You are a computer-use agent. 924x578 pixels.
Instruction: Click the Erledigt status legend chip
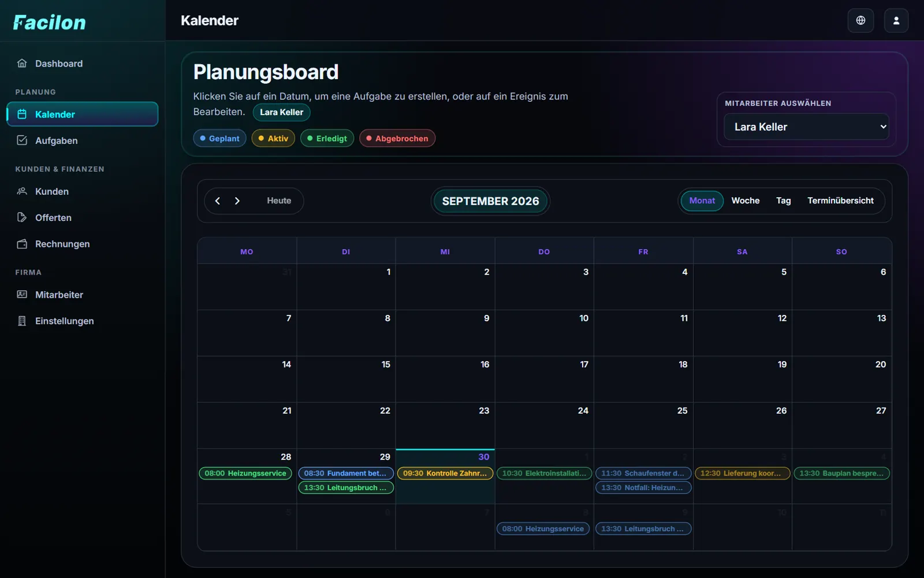(327, 138)
